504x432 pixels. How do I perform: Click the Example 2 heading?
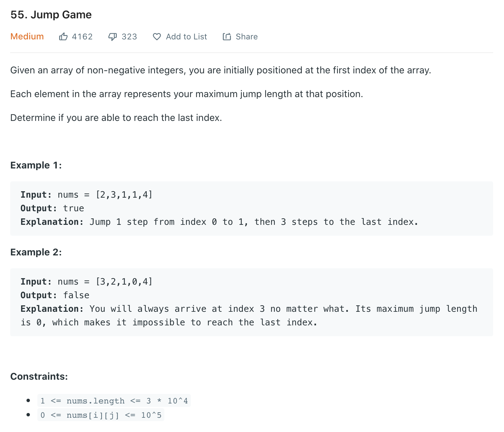pyautogui.click(x=36, y=252)
